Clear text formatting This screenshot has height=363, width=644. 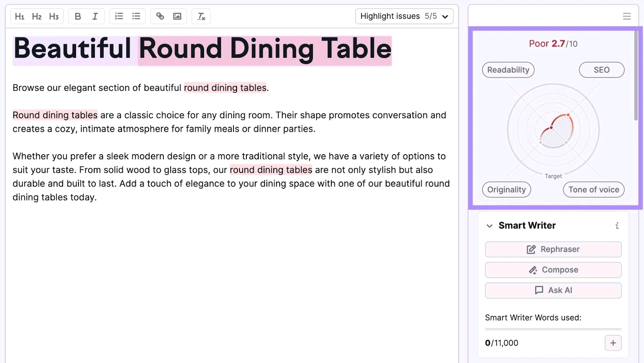pyautogui.click(x=201, y=16)
